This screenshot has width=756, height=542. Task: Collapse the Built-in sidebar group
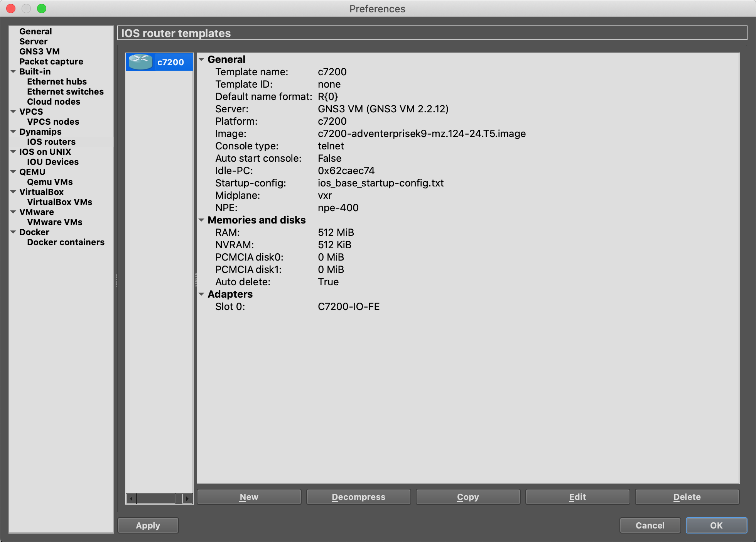pyautogui.click(x=13, y=71)
